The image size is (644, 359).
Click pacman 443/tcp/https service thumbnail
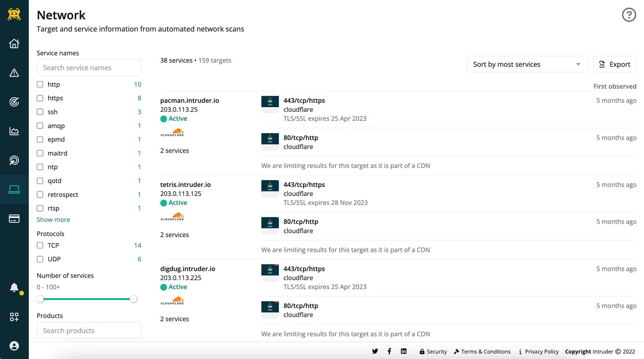pyautogui.click(x=270, y=104)
